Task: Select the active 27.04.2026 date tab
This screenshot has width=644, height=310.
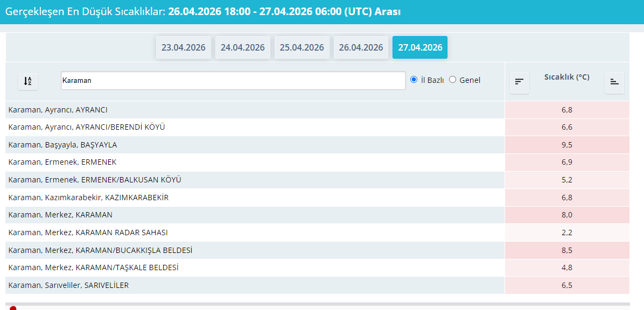Action: click(x=420, y=47)
